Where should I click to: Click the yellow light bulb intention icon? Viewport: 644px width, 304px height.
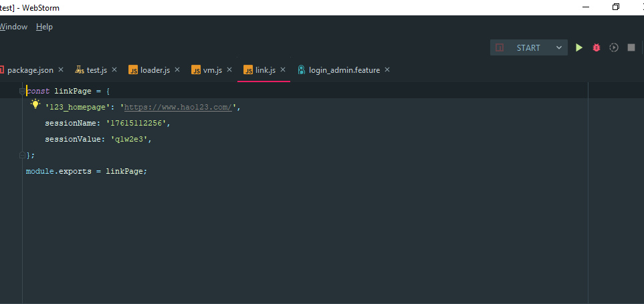[x=35, y=104]
